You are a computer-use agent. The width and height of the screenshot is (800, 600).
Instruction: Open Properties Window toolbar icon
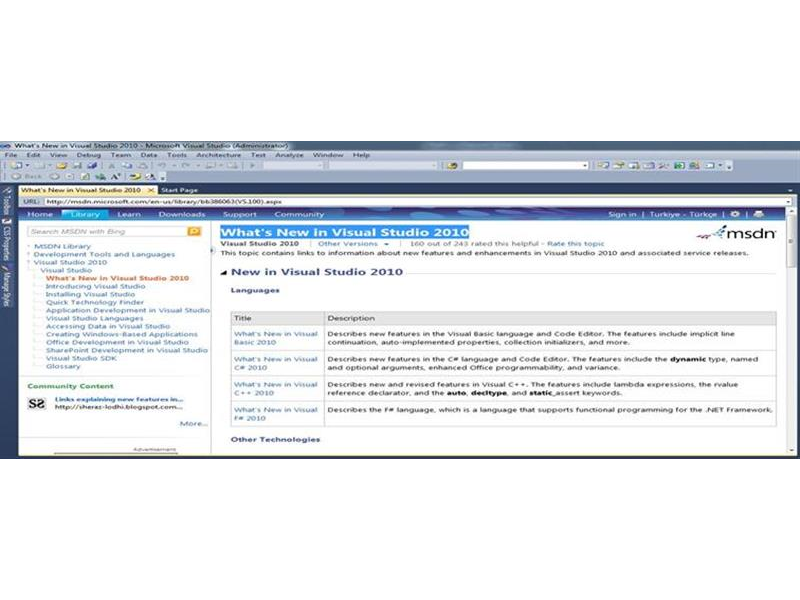pyautogui.click(x=618, y=166)
